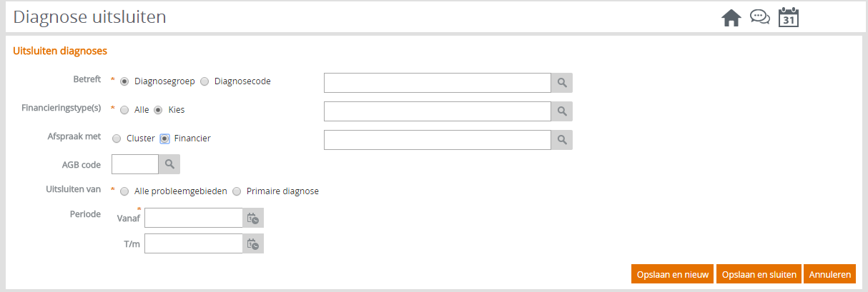The width and height of the screenshot is (868, 292).
Task: Open the calendar icon in header
Action: coord(788,17)
